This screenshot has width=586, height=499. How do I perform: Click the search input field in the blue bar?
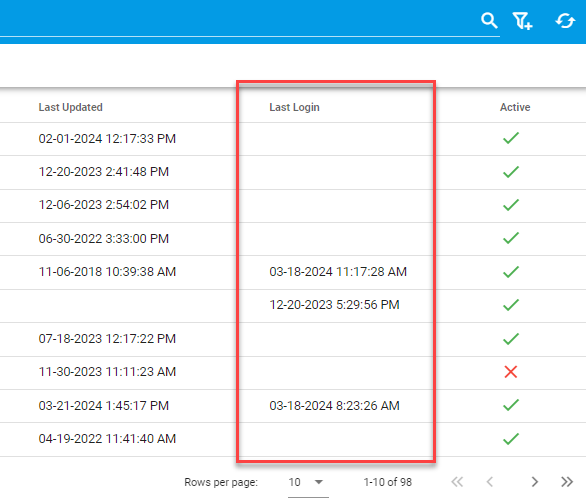250,22
